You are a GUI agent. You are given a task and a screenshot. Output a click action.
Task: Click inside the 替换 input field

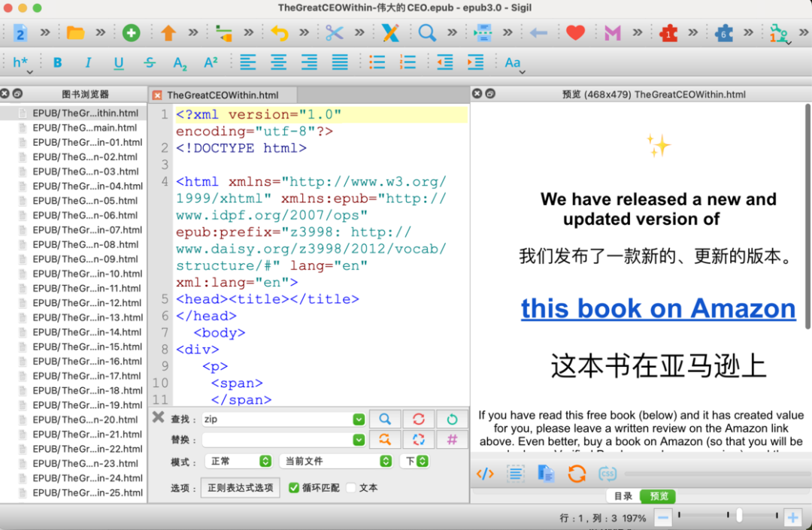coord(277,440)
